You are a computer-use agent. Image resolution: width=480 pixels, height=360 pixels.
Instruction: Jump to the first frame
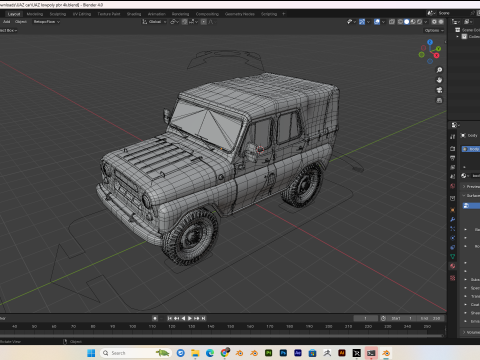pyautogui.click(x=169, y=318)
